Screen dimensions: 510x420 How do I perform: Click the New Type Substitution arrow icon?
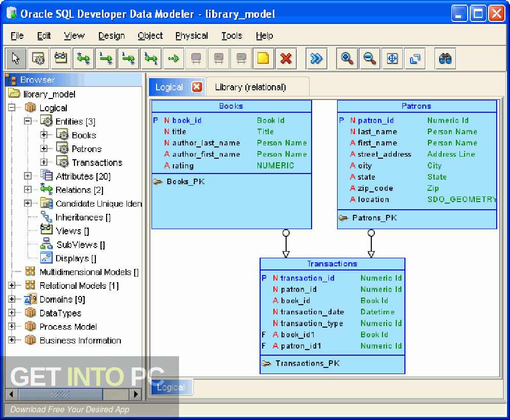click(174, 59)
